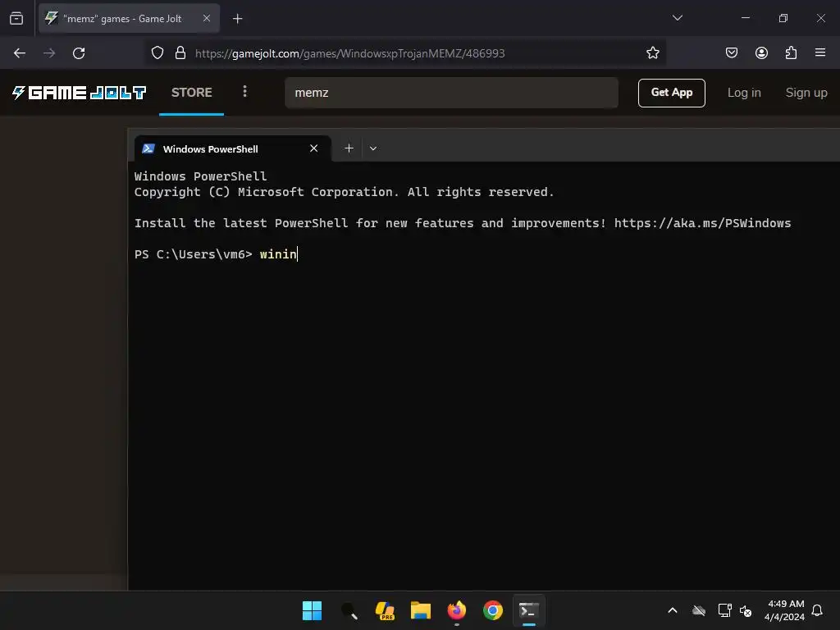Click the Sign up link
The width and height of the screenshot is (840, 630).
pos(806,93)
